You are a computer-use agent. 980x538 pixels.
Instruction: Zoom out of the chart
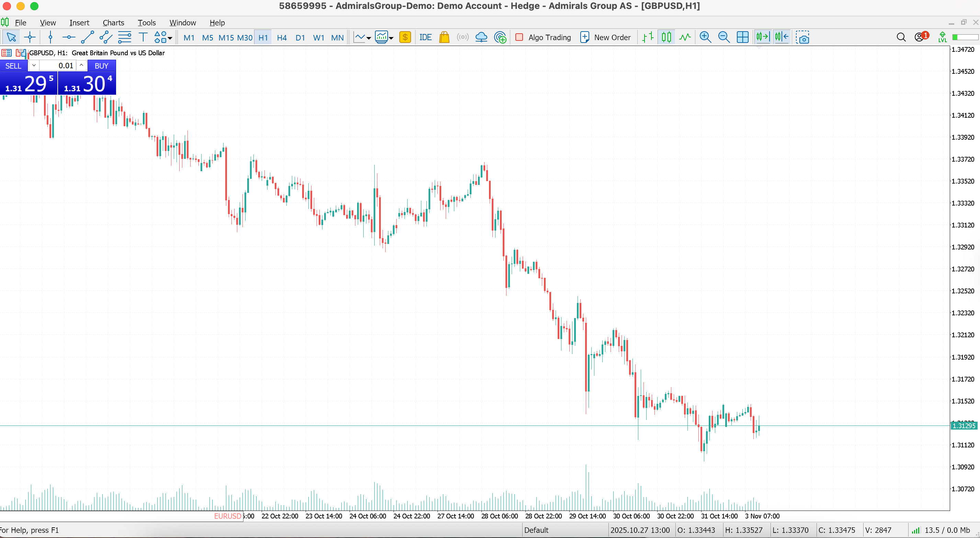(x=724, y=37)
